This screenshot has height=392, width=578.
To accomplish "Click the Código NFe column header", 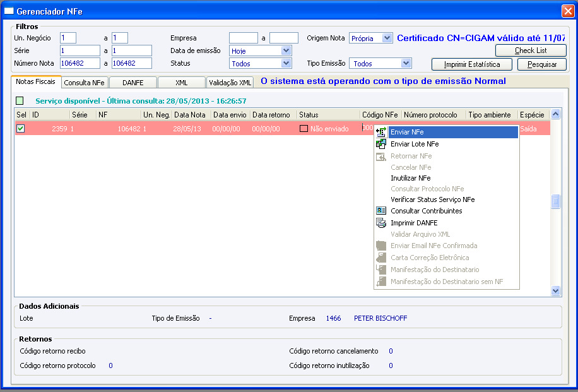I will click(x=380, y=115).
